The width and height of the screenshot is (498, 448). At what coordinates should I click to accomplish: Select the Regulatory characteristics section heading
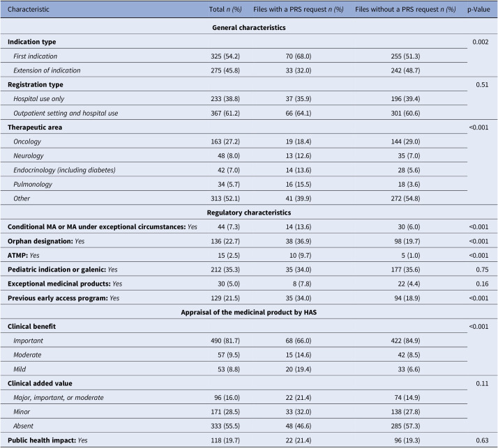(x=249, y=213)
